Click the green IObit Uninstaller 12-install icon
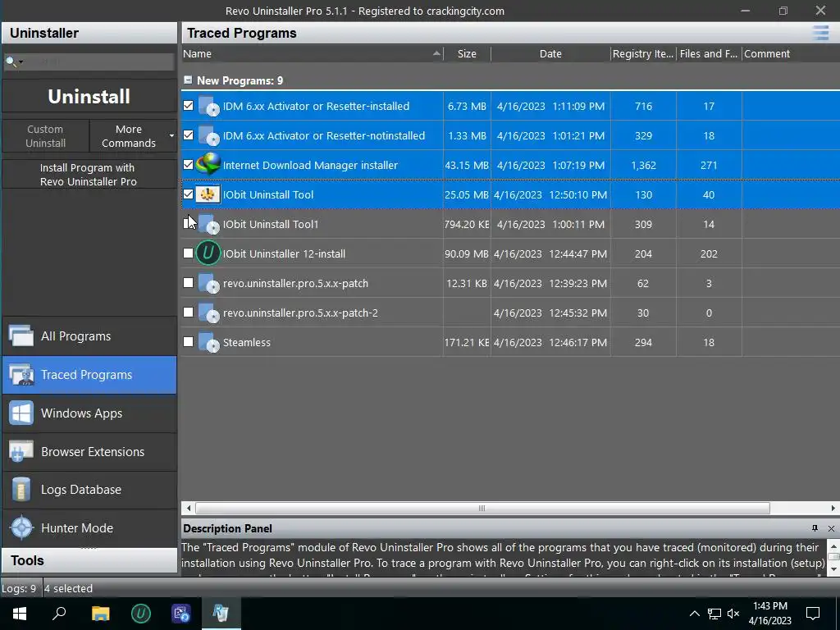Image resolution: width=840 pixels, height=630 pixels. pyautogui.click(x=208, y=253)
